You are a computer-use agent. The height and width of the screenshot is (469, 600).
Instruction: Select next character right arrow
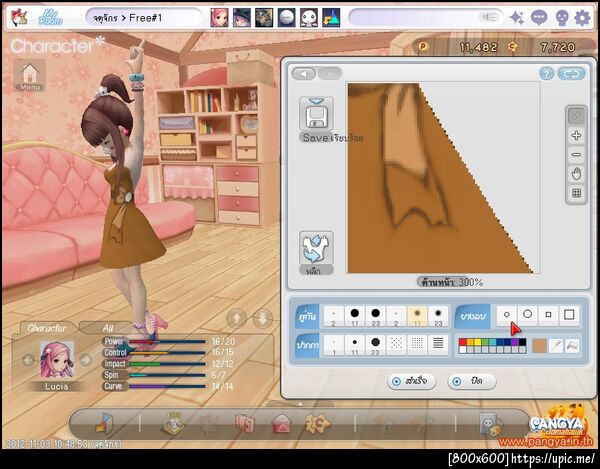(86, 360)
